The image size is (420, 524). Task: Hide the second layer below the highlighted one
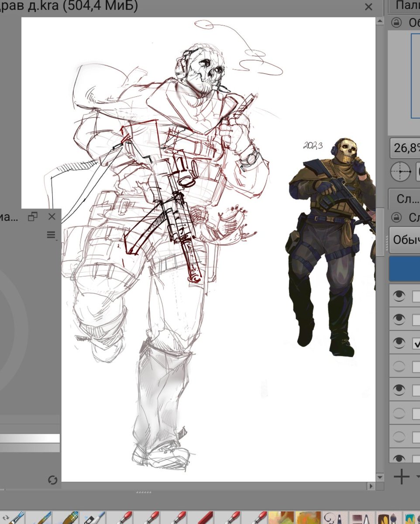click(x=399, y=320)
